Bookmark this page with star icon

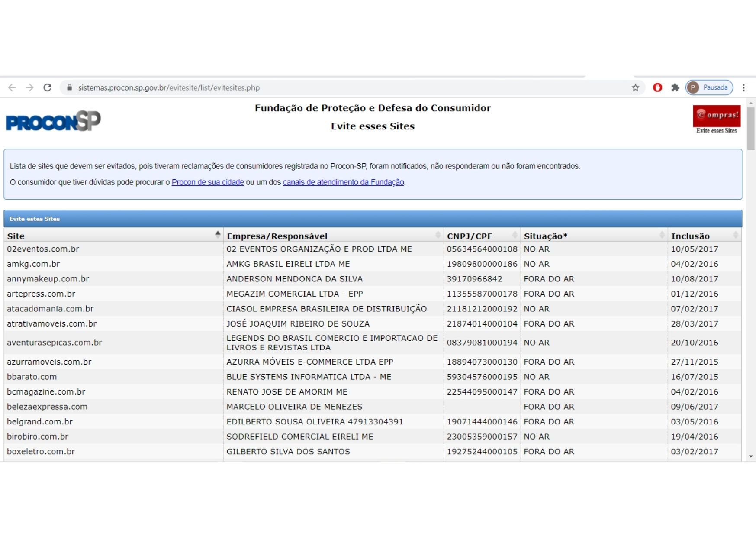[x=635, y=87]
